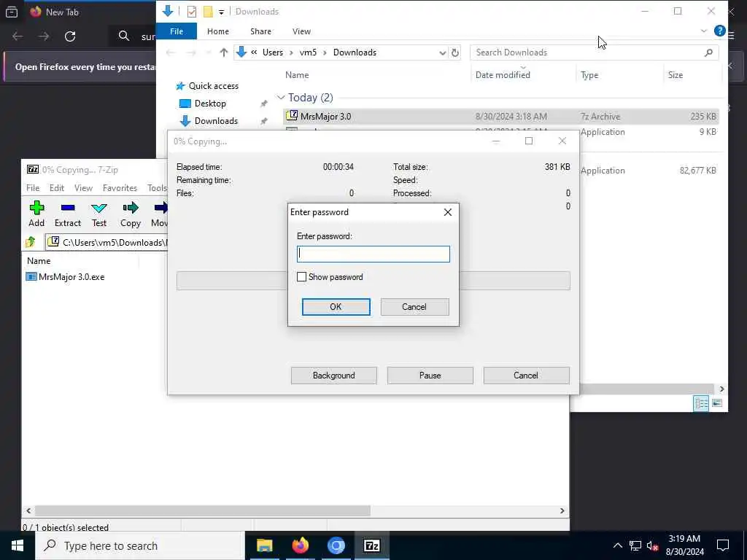Select MrsMajor 3.0.exe in 7-Zip list
Image resolution: width=747 pixels, height=560 pixels.
(65, 276)
